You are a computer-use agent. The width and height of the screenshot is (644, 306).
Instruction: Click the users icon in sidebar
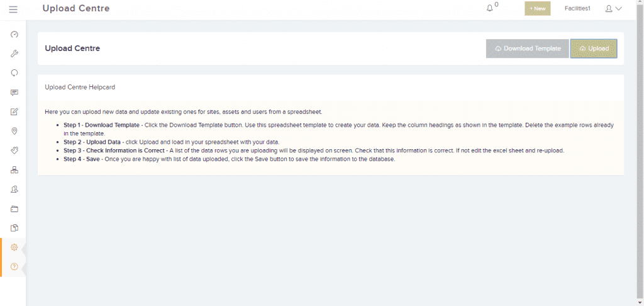(x=14, y=190)
